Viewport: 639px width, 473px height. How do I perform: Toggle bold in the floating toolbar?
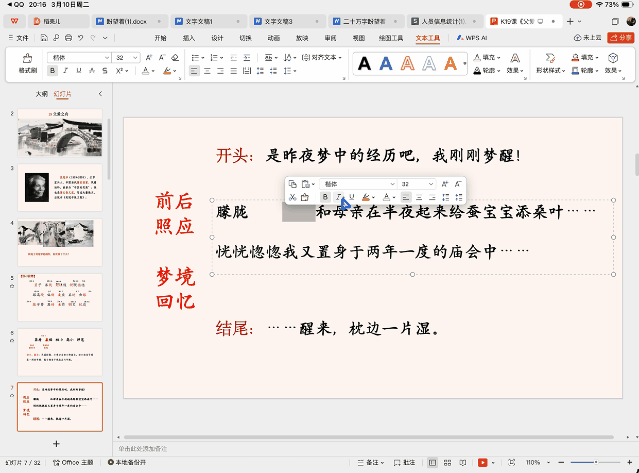325,198
